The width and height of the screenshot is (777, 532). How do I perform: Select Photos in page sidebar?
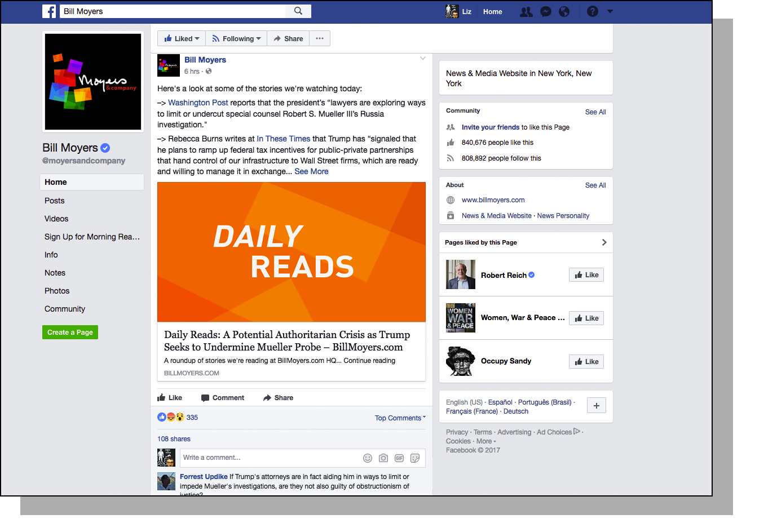[x=57, y=291]
